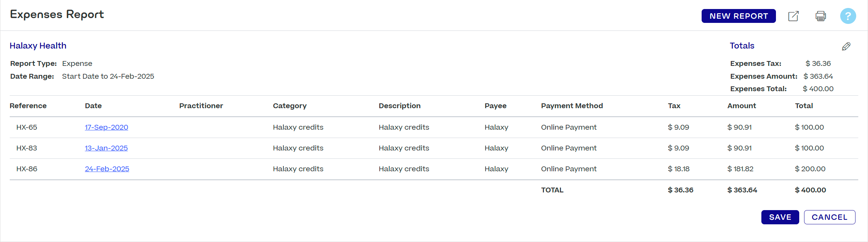Open the Halaxy Health practice link

click(x=38, y=45)
